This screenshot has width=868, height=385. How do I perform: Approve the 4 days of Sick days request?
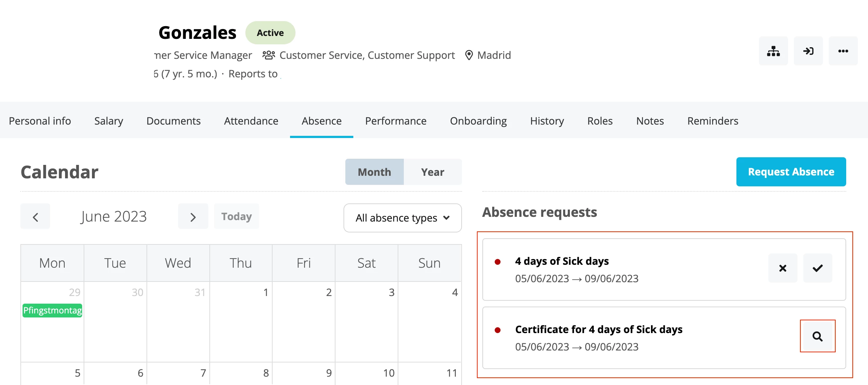[817, 268]
